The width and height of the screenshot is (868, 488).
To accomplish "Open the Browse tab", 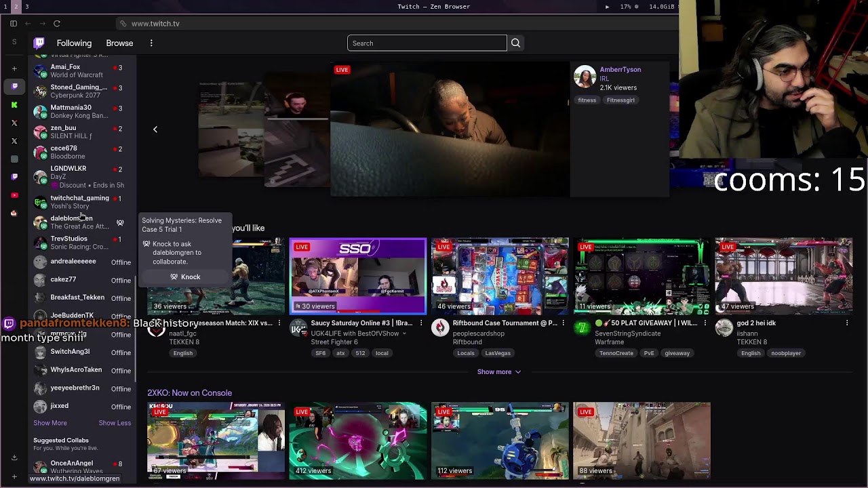I will pos(119,43).
